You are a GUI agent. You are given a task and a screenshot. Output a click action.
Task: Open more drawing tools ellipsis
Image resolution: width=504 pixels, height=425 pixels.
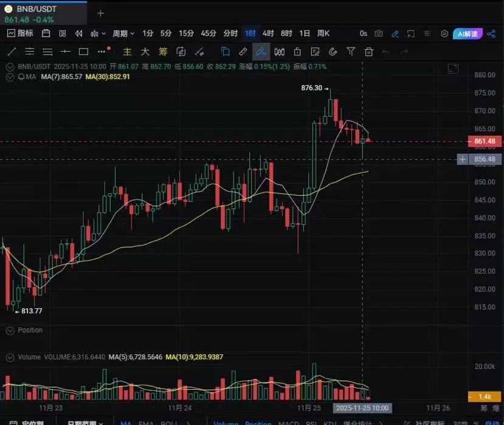click(102, 52)
